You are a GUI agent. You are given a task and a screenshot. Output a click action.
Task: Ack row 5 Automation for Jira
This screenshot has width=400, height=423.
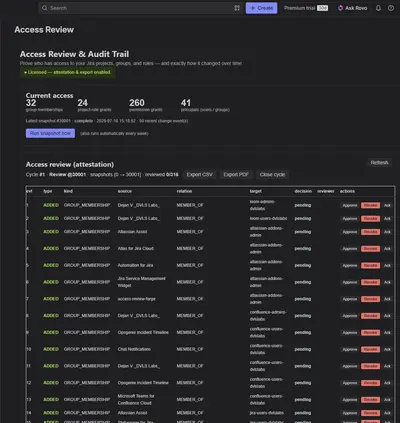pyautogui.click(x=387, y=266)
